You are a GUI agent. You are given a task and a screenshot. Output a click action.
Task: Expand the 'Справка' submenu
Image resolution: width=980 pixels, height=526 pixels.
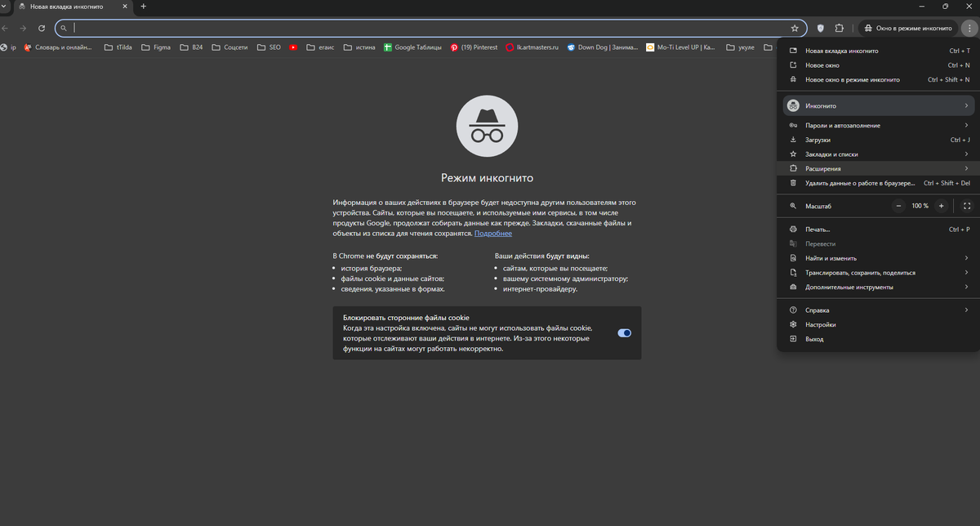[x=879, y=310]
